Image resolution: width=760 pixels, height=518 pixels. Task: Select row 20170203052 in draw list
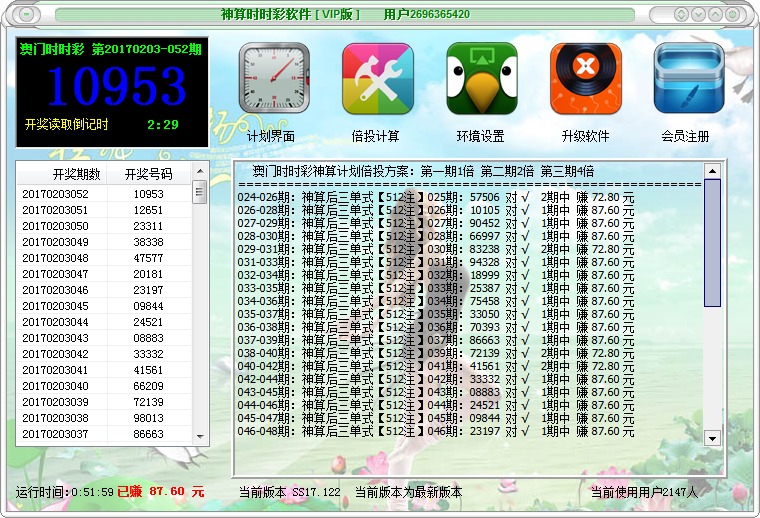tap(104, 194)
